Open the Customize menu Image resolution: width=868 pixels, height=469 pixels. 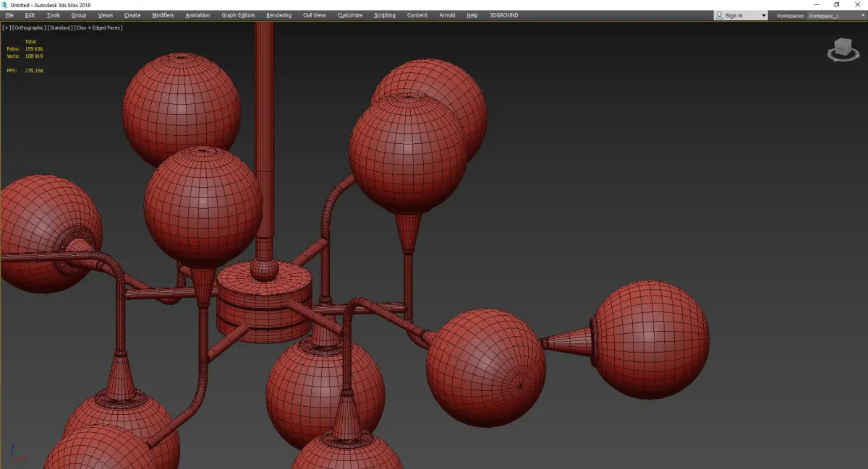click(x=350, y=15)
